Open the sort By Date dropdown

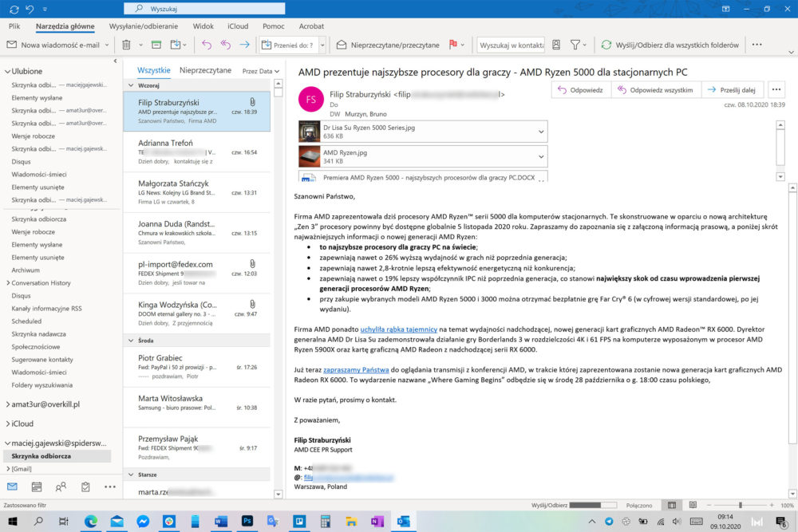tap(261, 71)
